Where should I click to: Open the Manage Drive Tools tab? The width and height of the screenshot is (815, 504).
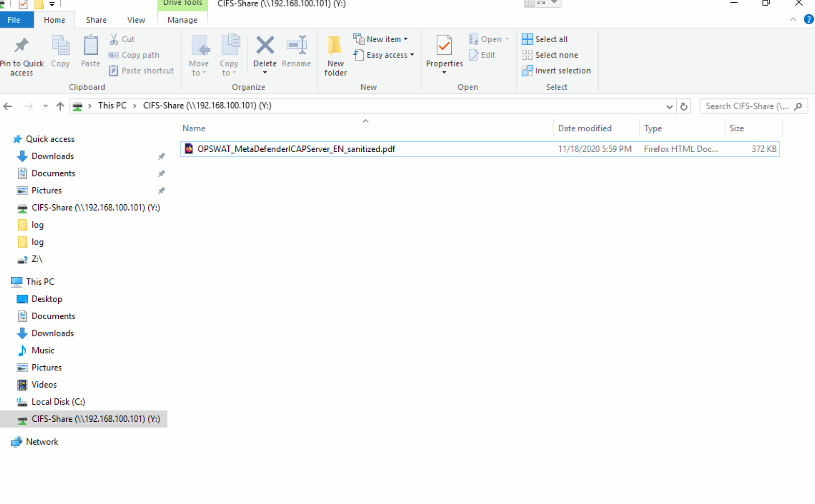coord(182,20)
